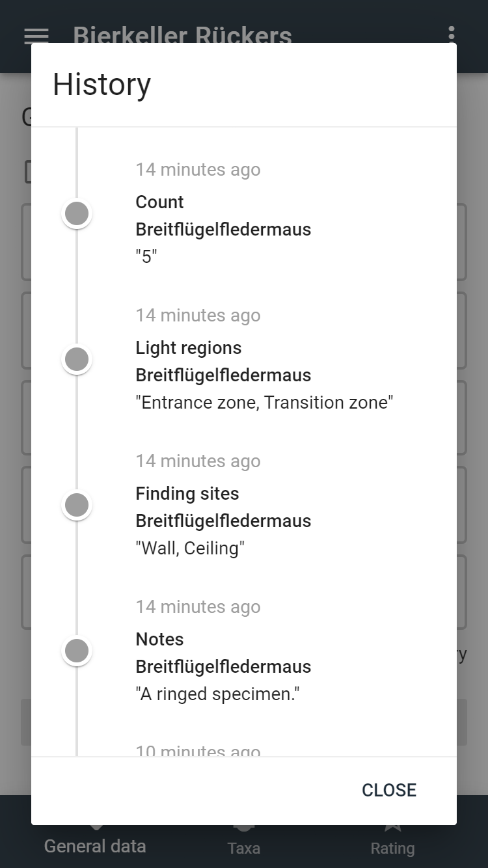
Task: Click the Rating star icon
Action: coord(392,828)
